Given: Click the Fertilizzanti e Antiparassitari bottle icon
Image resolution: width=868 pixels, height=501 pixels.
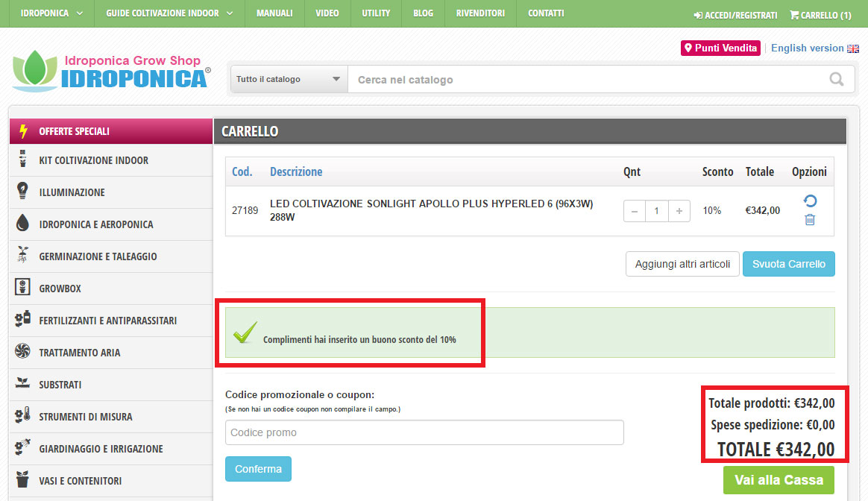Looking at the screenshot, I should point(22,319).
